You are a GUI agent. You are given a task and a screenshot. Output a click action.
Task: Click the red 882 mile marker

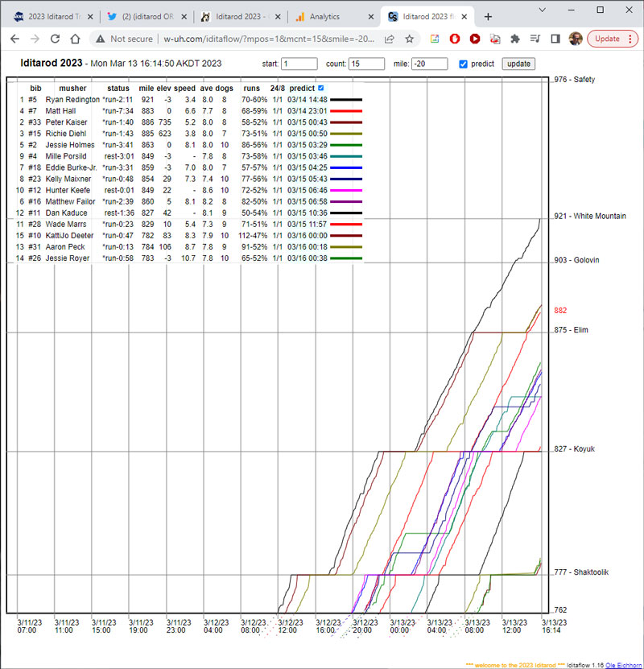tap(560, 310)
